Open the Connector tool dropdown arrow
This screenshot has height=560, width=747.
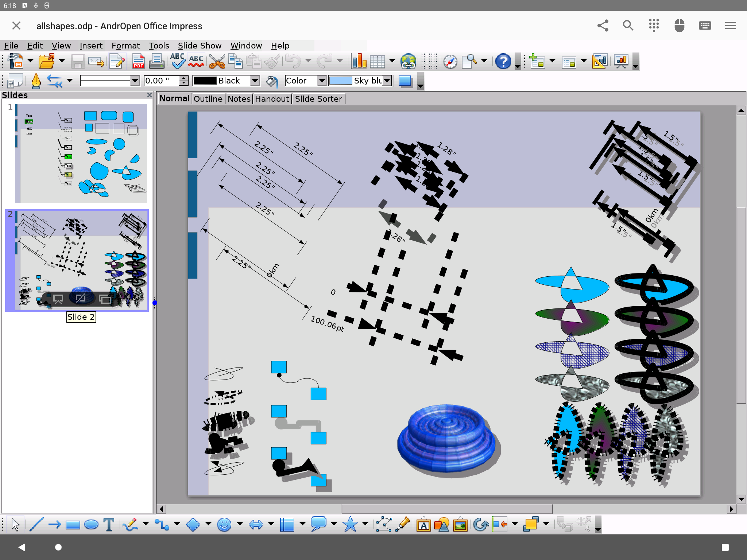point(177,524)
